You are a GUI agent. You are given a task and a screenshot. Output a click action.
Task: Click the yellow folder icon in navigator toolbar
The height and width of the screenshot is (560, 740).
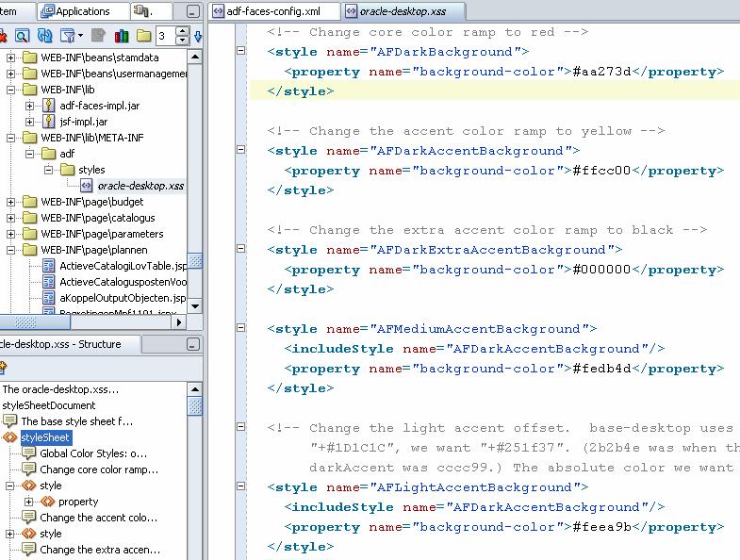(x=143, y=36)
